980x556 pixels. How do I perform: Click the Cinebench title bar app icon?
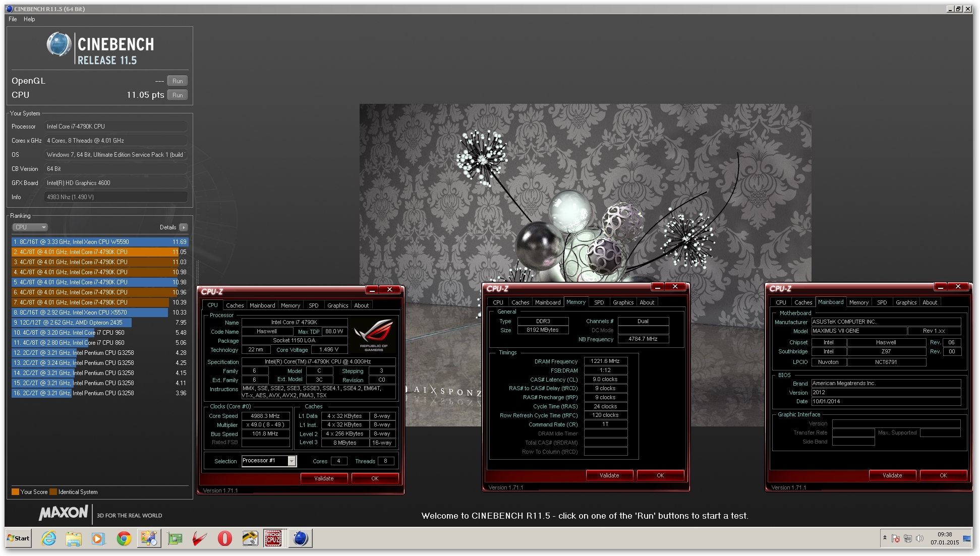(x=9, y=9)
